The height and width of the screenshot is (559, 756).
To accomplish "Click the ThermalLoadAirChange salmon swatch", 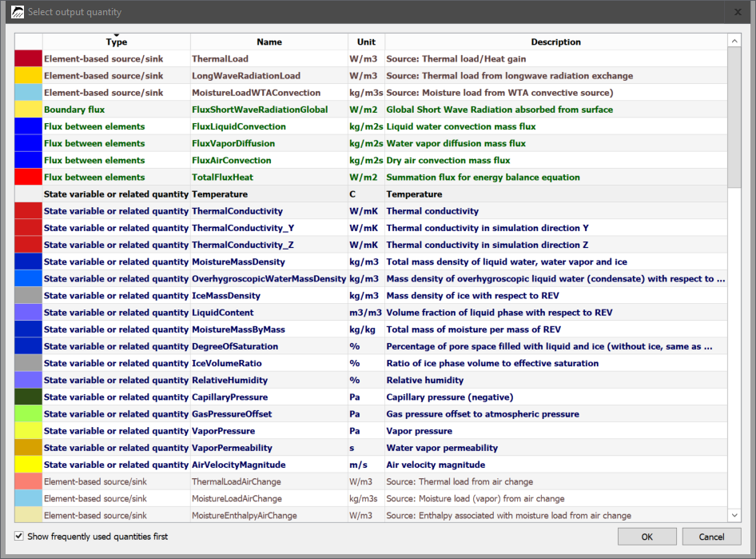I will (x=29, y=481).
